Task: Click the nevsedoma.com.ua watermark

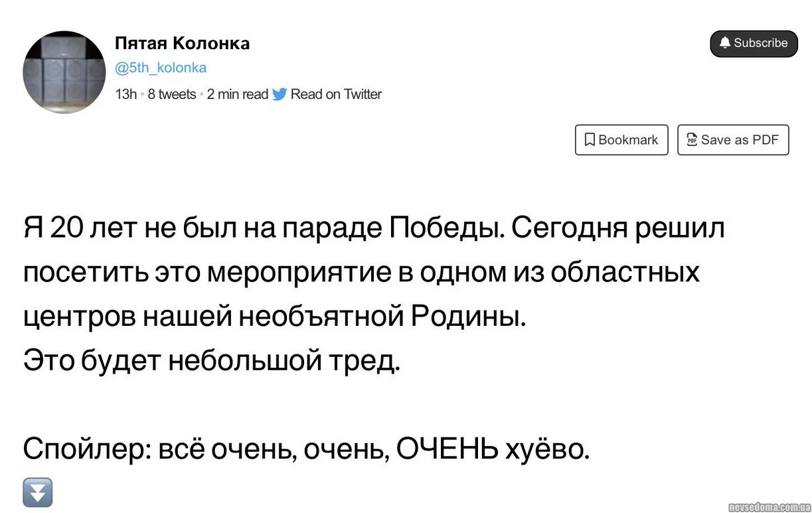Action: [x=767, y=507]
